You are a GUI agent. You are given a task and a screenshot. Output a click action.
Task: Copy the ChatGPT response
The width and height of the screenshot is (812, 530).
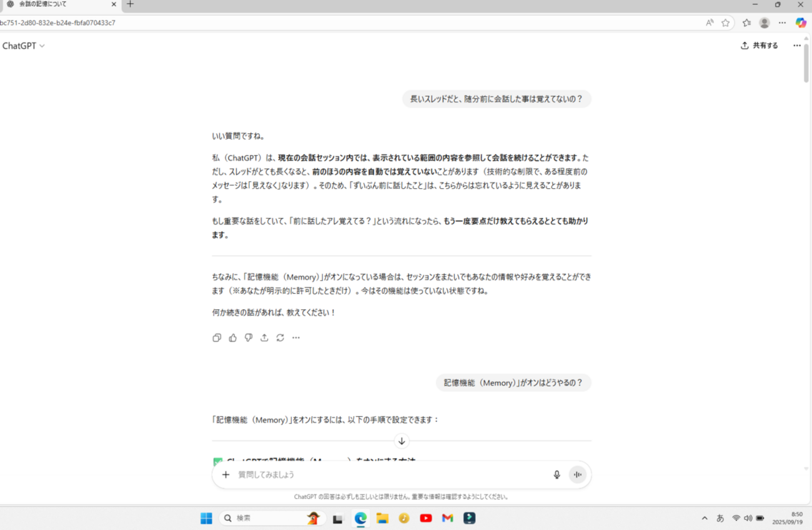click(x=217, y=337)
